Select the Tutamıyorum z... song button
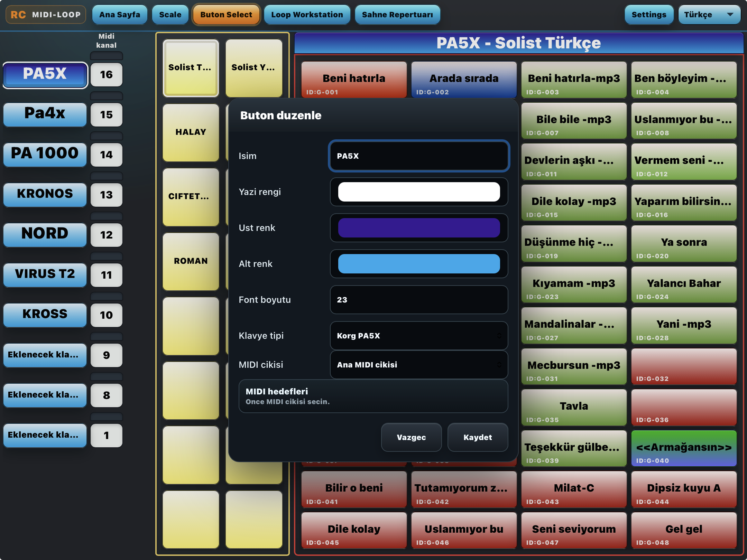Screen dimensions: 747x560 [x=464, y=490]
